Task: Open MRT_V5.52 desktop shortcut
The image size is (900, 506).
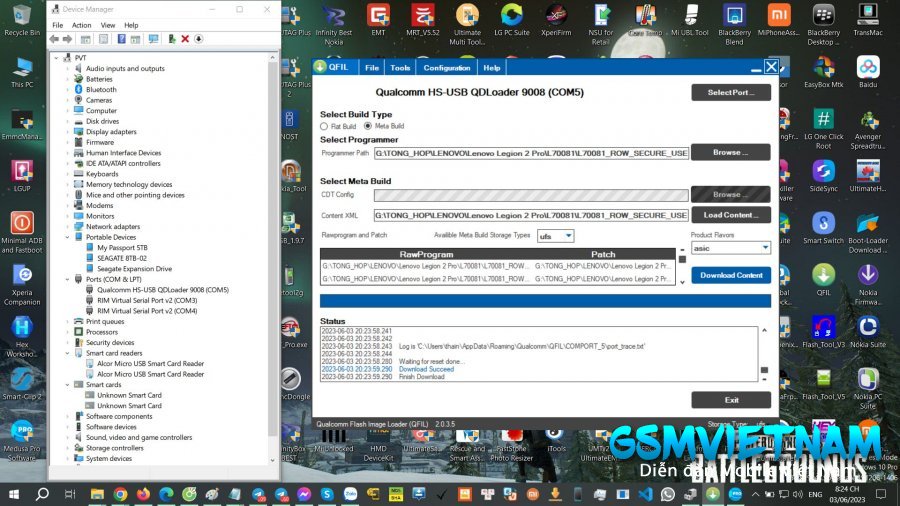Action: [422, 21]
